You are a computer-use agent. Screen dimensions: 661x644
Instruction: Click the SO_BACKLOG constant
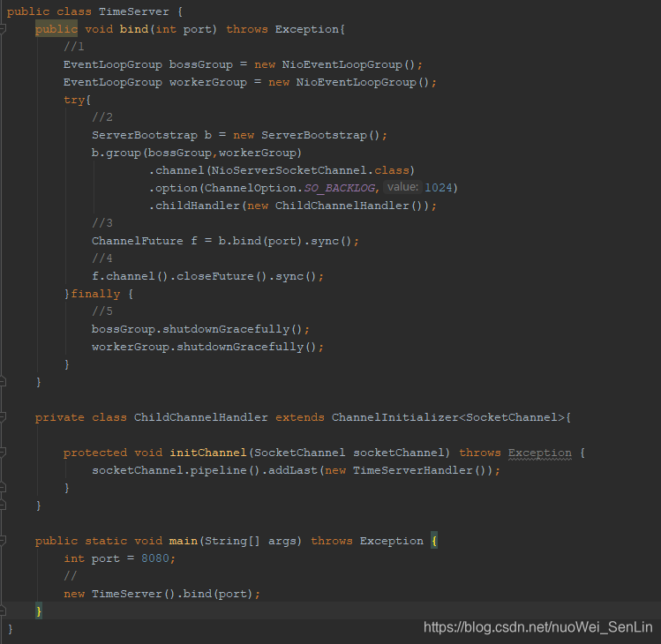(x=340, y=189)
